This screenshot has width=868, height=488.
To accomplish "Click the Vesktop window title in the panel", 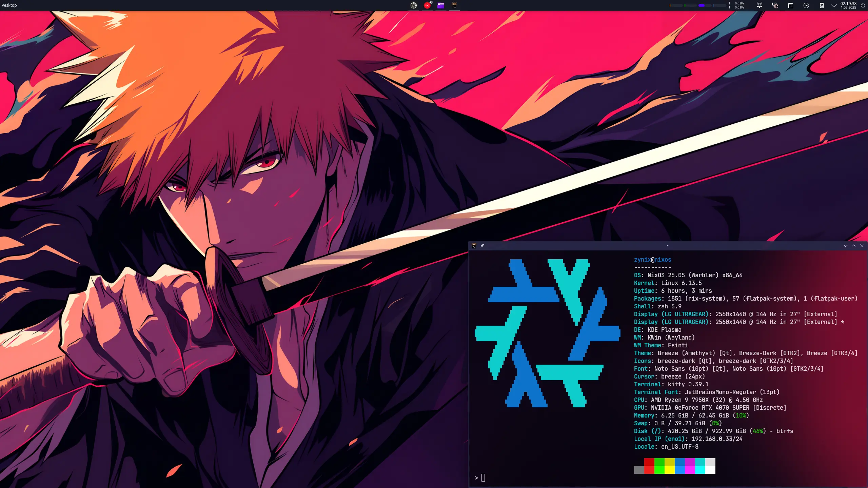I will pyautogui.click(x=9, y=5).
